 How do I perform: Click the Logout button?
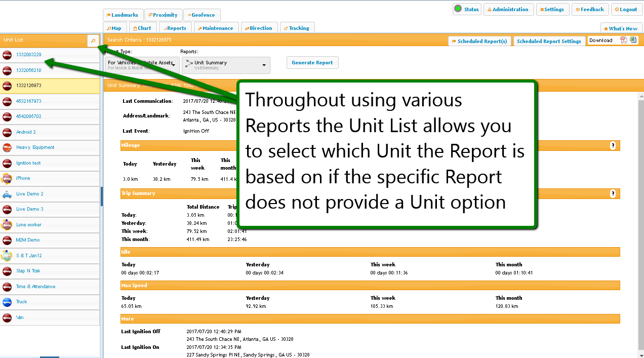coord(626,10)
